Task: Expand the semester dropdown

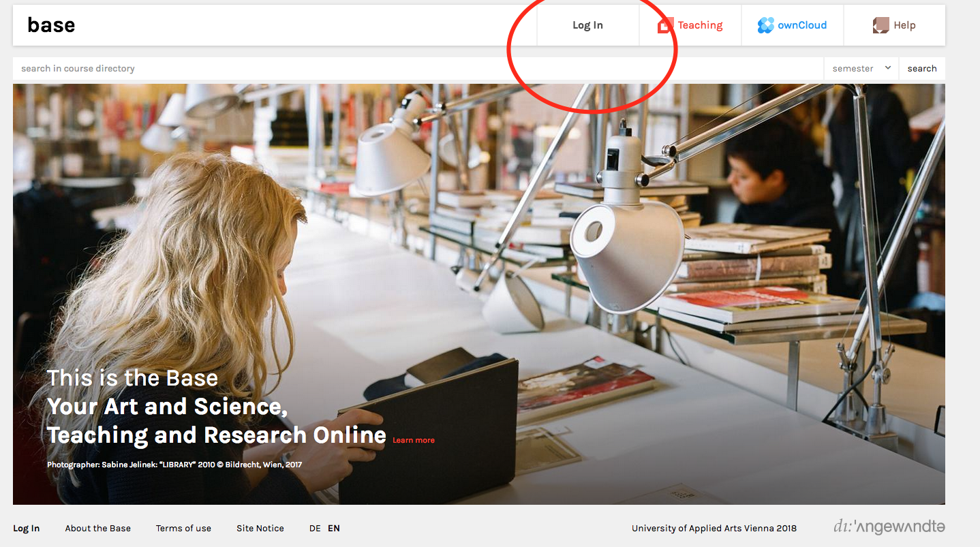Action: 861,68
